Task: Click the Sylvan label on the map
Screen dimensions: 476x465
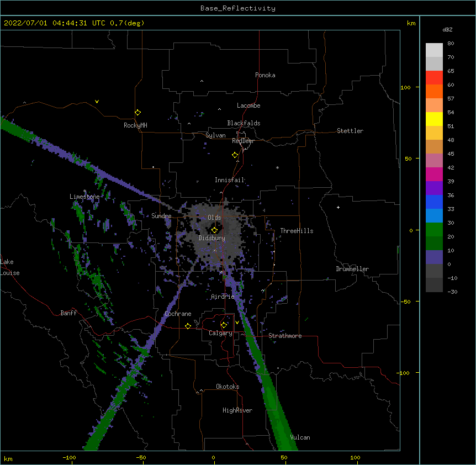Action: point(215,135)
